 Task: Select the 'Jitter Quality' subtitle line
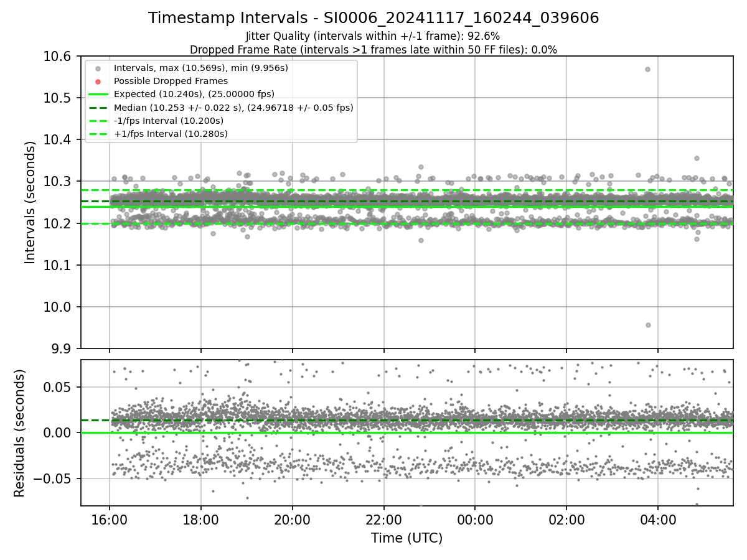[x=373, y=37]
